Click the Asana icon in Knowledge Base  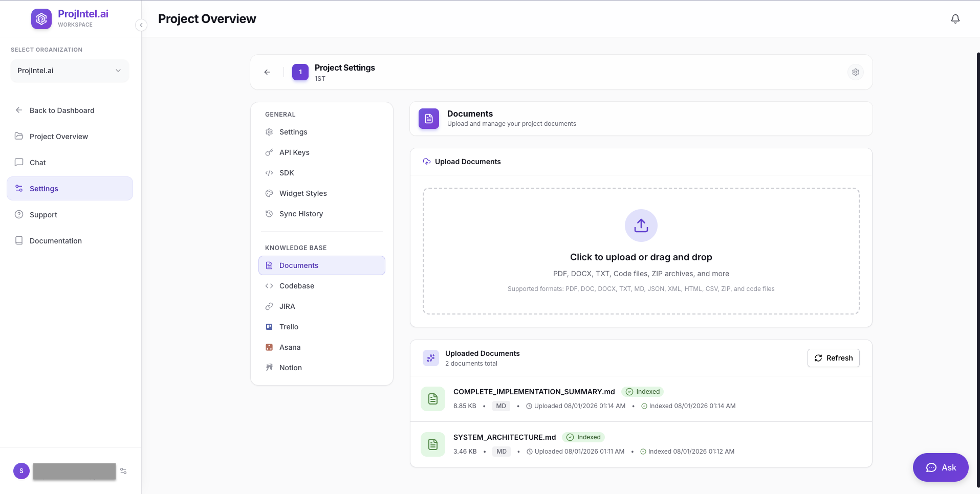pyautogui.click(x=269, y=347)
